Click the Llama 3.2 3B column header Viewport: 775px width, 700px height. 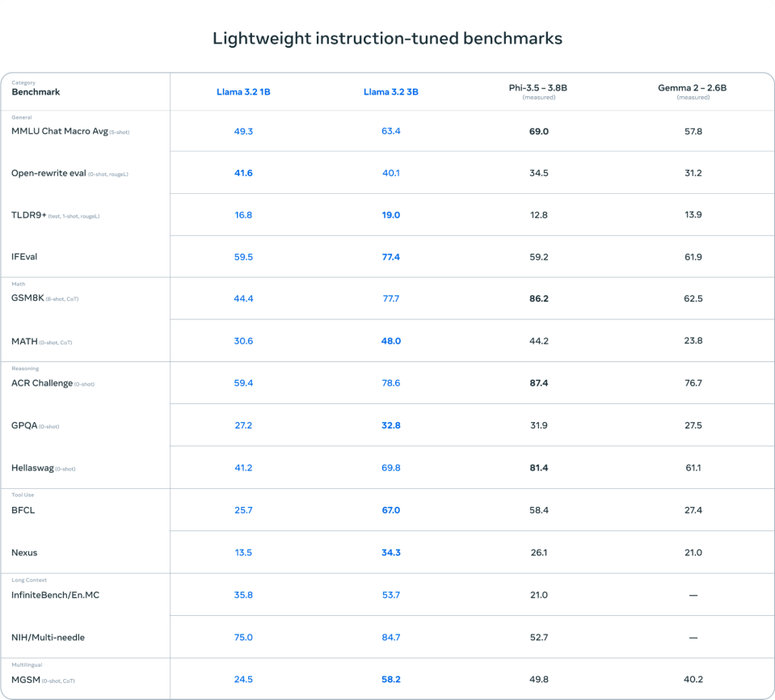coord(390,92)
